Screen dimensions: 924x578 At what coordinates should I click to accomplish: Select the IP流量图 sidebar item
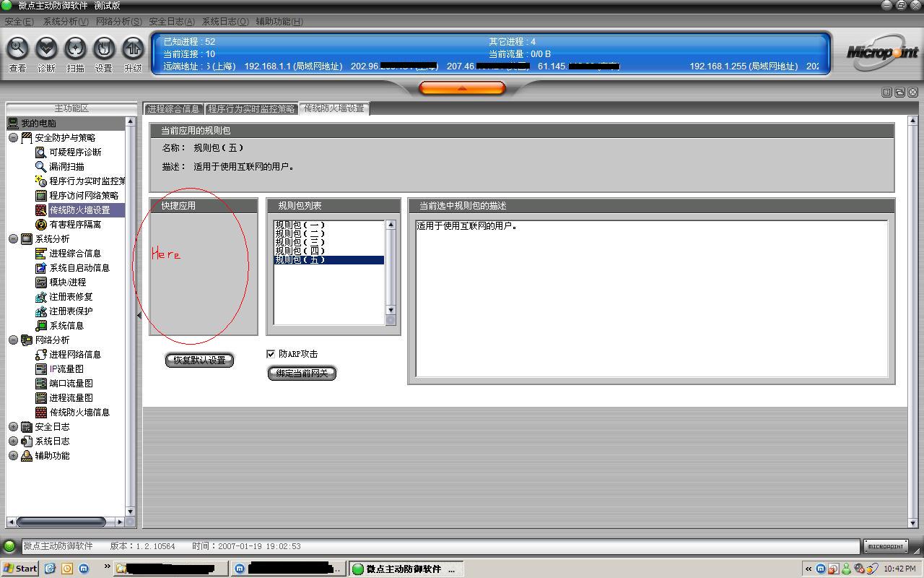pyautogui.click(x=66, y=369)
